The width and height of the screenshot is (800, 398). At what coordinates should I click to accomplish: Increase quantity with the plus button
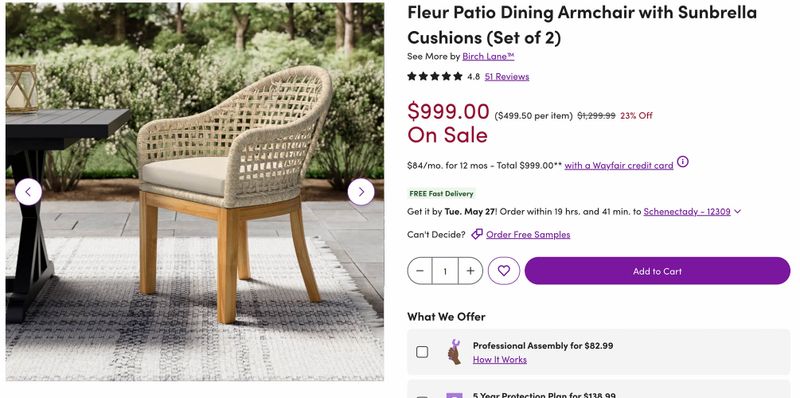470,271
